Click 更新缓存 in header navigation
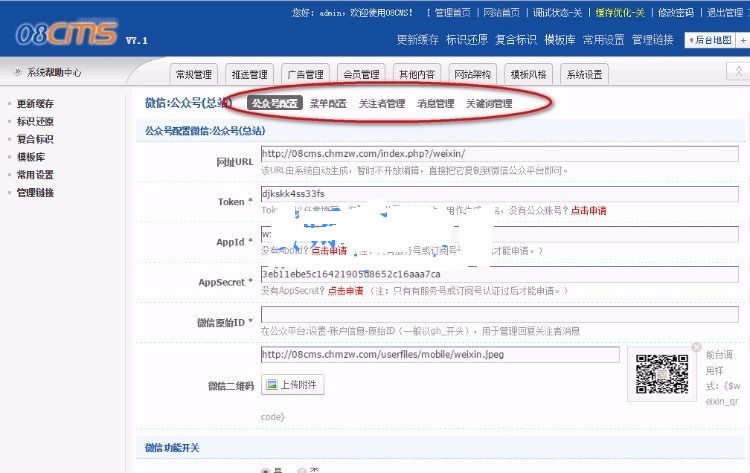Screen dimensions: 750x473 (x=417, y=40)
